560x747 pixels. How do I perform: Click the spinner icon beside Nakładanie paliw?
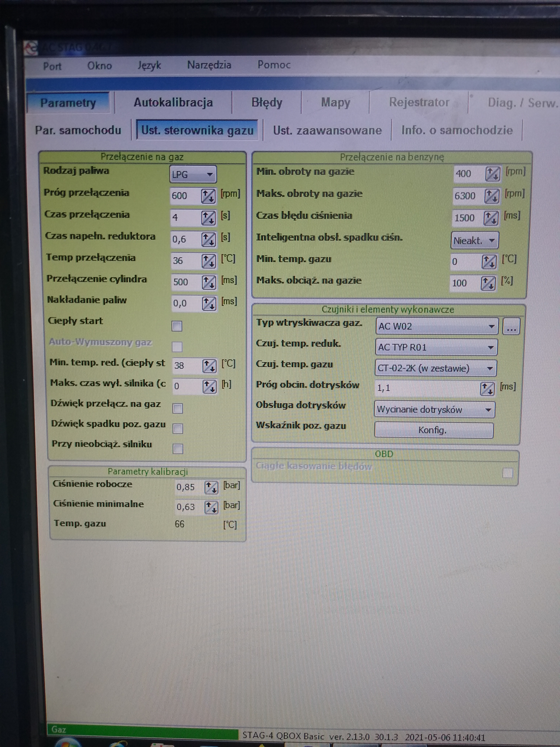(209, 304)
